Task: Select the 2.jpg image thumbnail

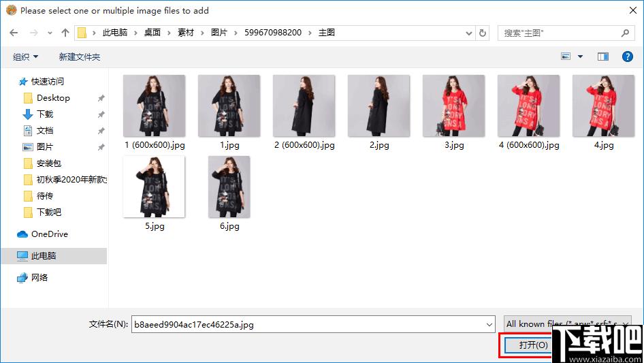Action: click(379, 106)
